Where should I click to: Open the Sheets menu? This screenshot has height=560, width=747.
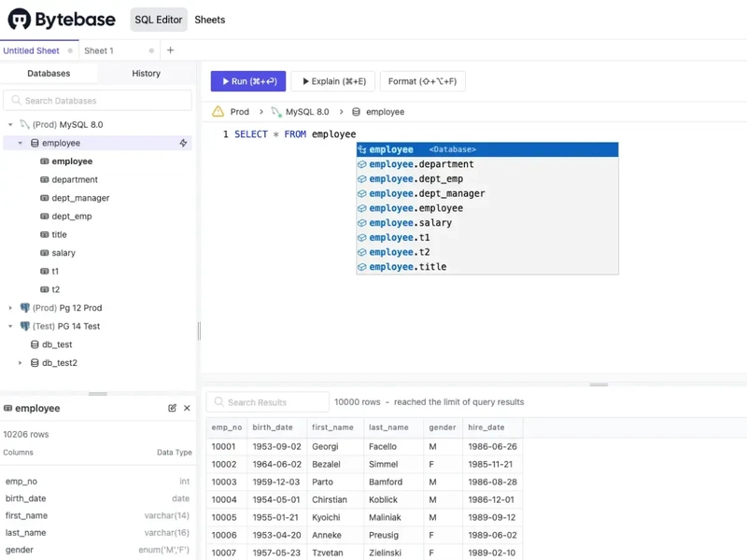(209, 20)
